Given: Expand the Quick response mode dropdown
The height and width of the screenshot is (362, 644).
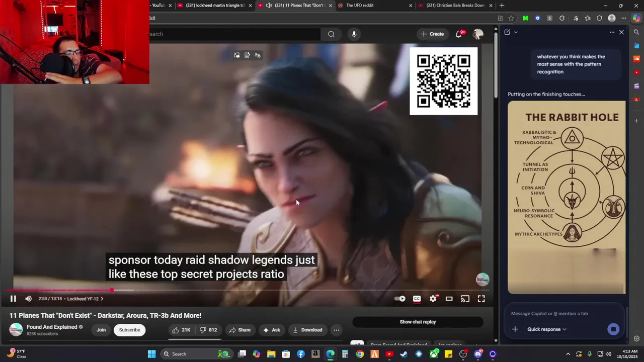Looking at the screenshot, I should (x=547, y=329).
